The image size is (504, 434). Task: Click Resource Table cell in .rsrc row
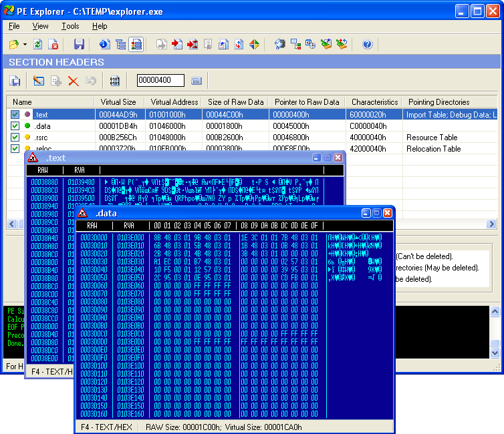(x=432, y=138)
